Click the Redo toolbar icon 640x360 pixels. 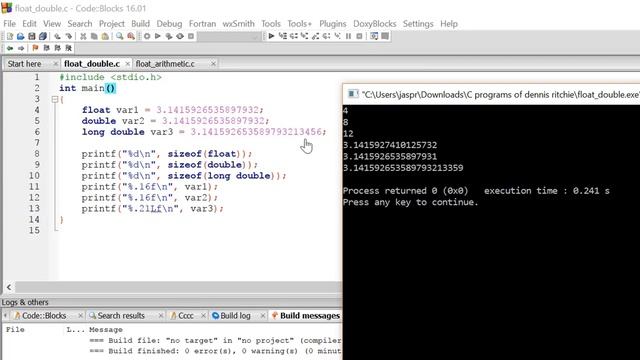pos(69,36)
